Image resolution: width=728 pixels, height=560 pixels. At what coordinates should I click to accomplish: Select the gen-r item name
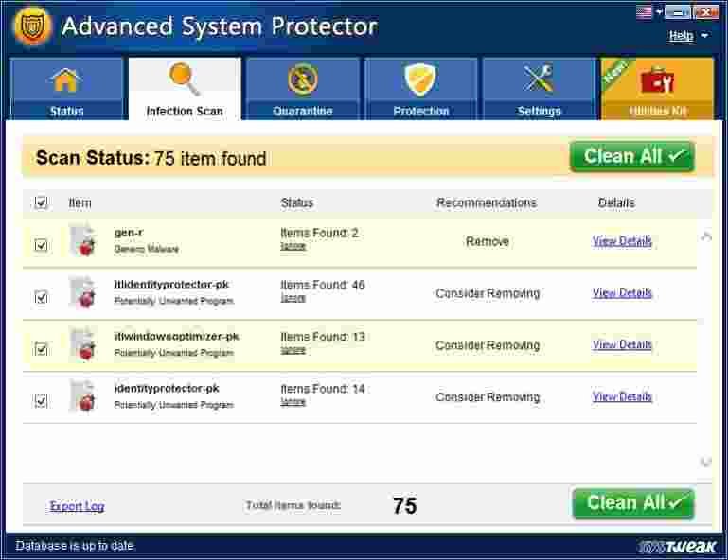click(129, 233)
